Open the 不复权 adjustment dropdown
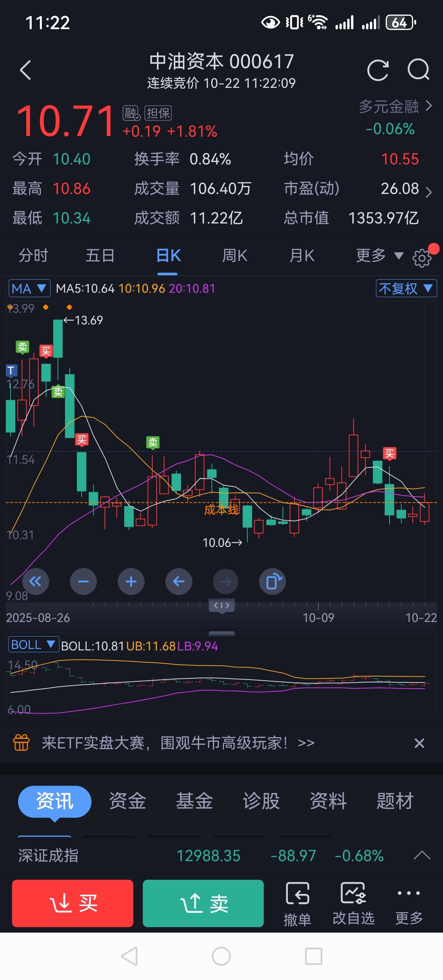This screenshot has height=980, width=443. (406, 288)
